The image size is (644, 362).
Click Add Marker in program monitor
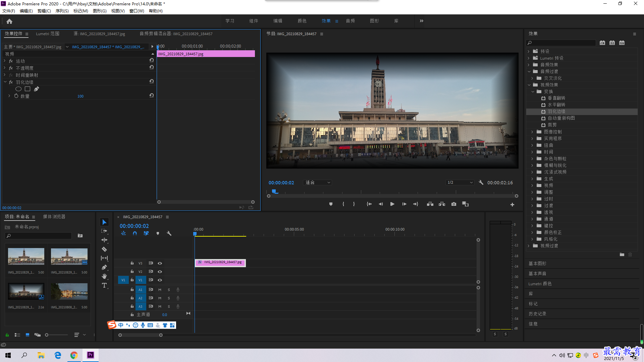click(331, 204)
